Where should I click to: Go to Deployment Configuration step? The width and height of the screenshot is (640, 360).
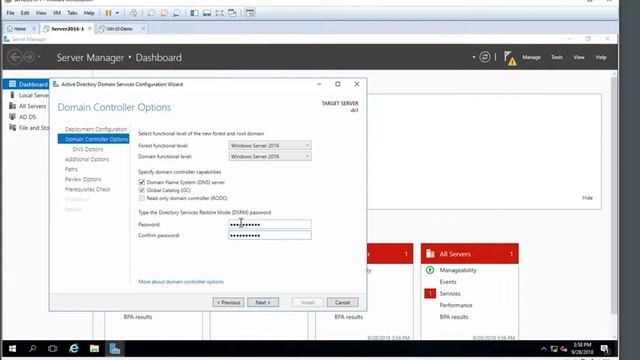[96, 129]
